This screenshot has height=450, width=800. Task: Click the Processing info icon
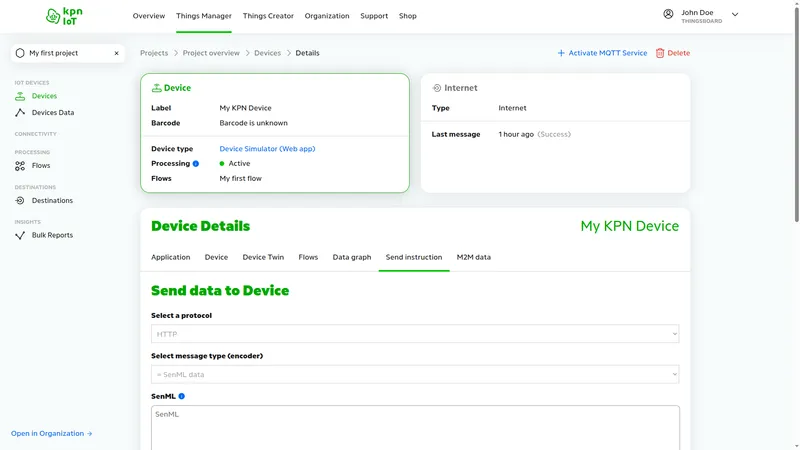(196, 164)
